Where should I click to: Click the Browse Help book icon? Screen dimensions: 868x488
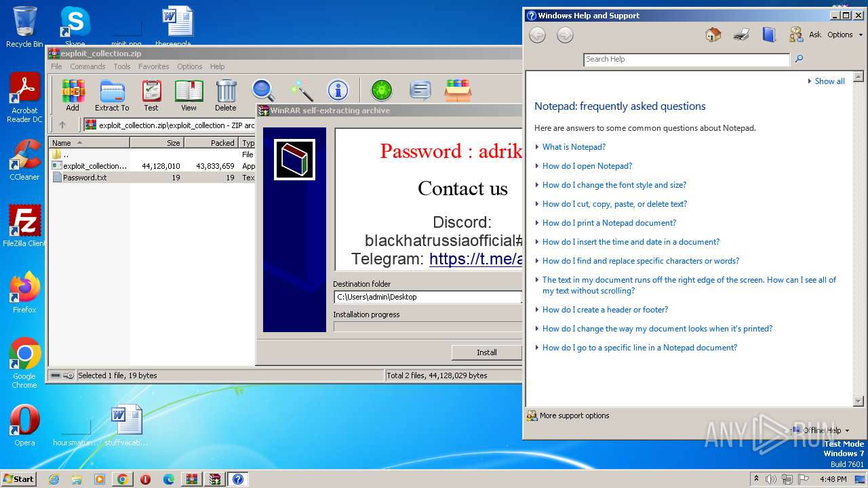pyautogui.click(x=769, y=35)
